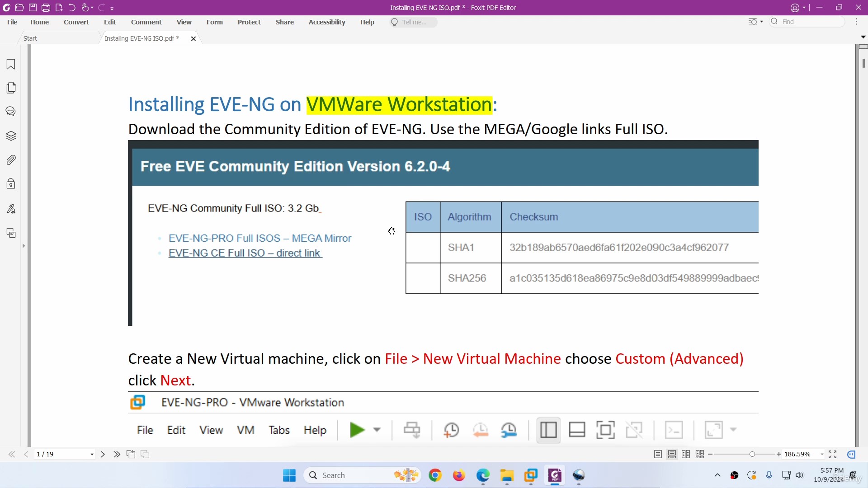
Task: Switch to the Home ribbon tab
Action: pyautogui.click(x=40, y=22)
